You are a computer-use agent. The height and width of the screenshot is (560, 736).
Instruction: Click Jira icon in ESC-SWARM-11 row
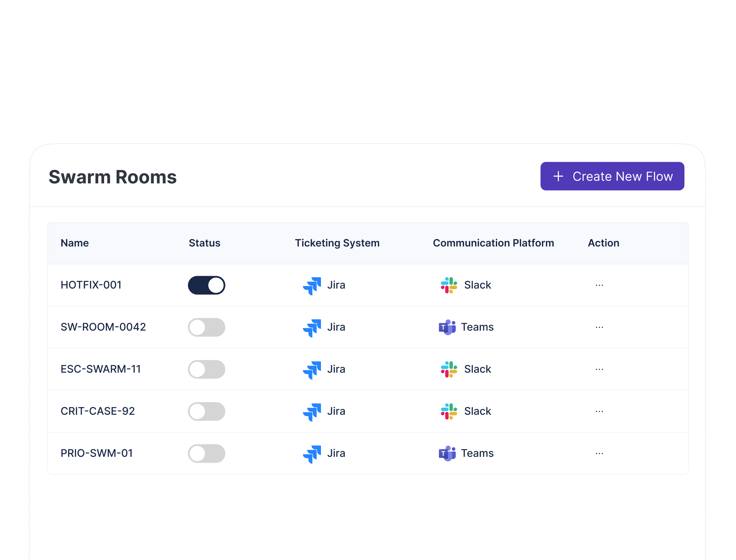tap(312, 370)
